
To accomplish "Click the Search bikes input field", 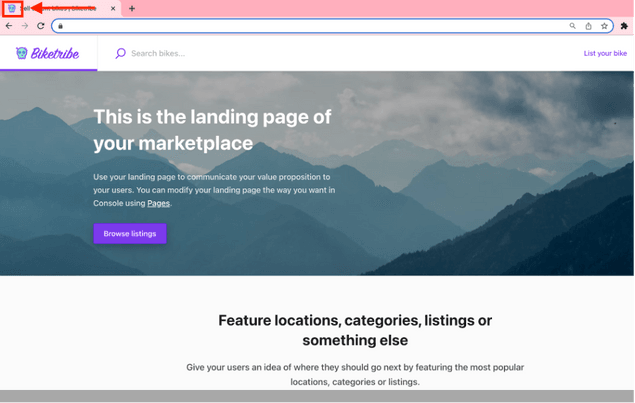I will [x=200, y=53].
